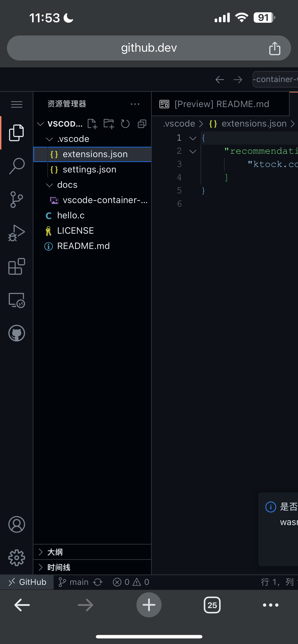This screenshot has height=644, width=298.
Task: Collapse all folders in explorer
Action: (x=142, y=124)
